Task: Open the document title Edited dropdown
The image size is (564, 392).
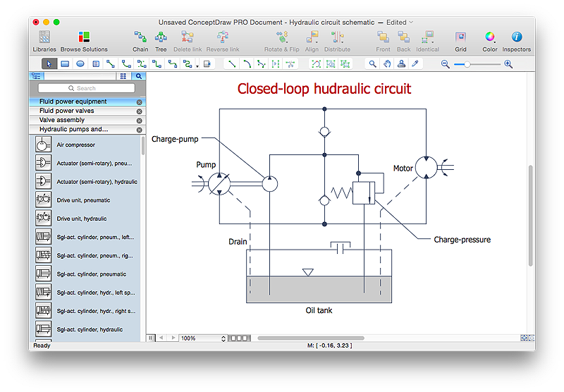Action: coord(411,22)
